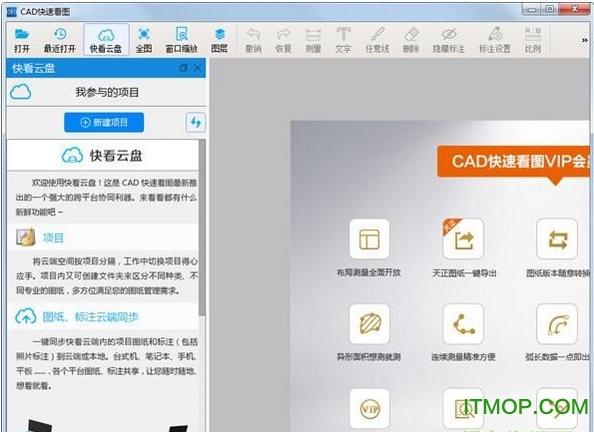Click 布局测量全面开放 feature icon
The width and height of the screenshot is (594, 432).
369,239
